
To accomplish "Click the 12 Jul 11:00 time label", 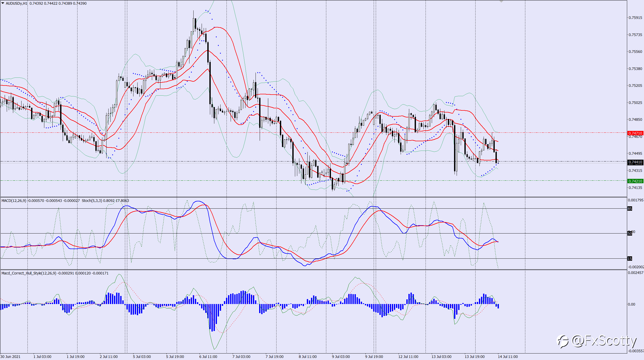I will (x=408, y=357).
